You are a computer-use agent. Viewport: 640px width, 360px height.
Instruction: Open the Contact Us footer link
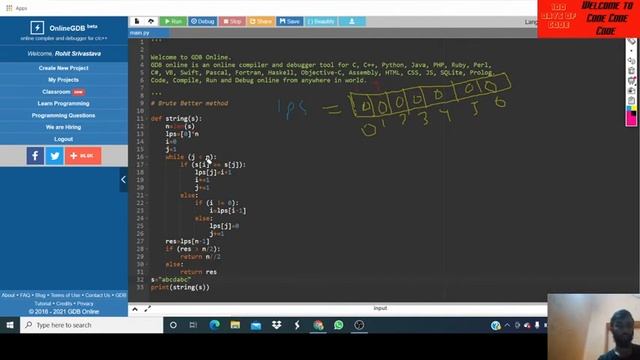click(98, 295)
